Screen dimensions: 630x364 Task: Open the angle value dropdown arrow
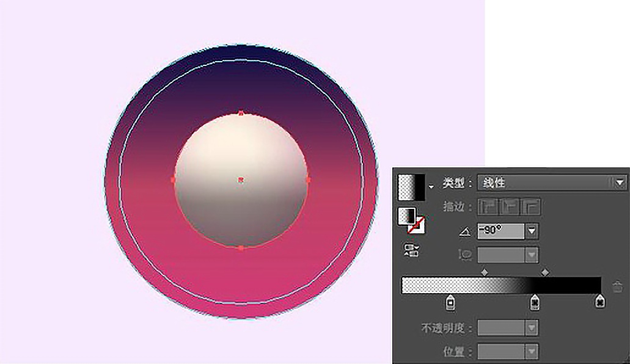531,230
